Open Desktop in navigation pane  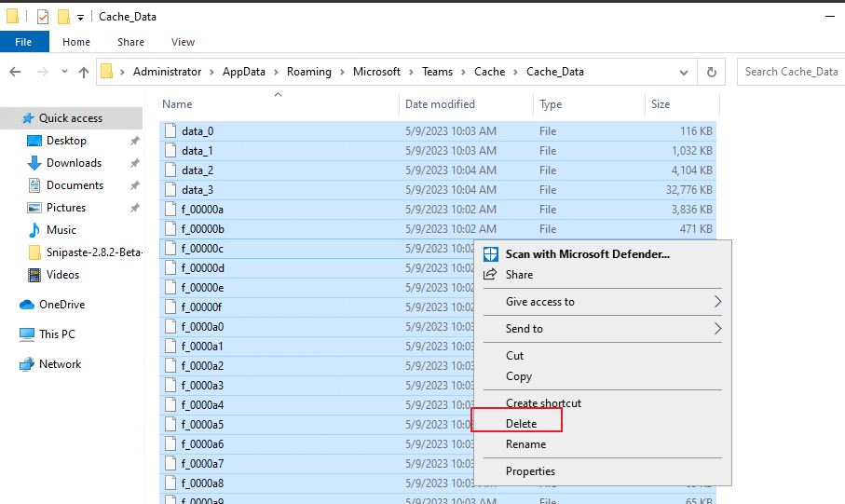click(x=66, y=141)
